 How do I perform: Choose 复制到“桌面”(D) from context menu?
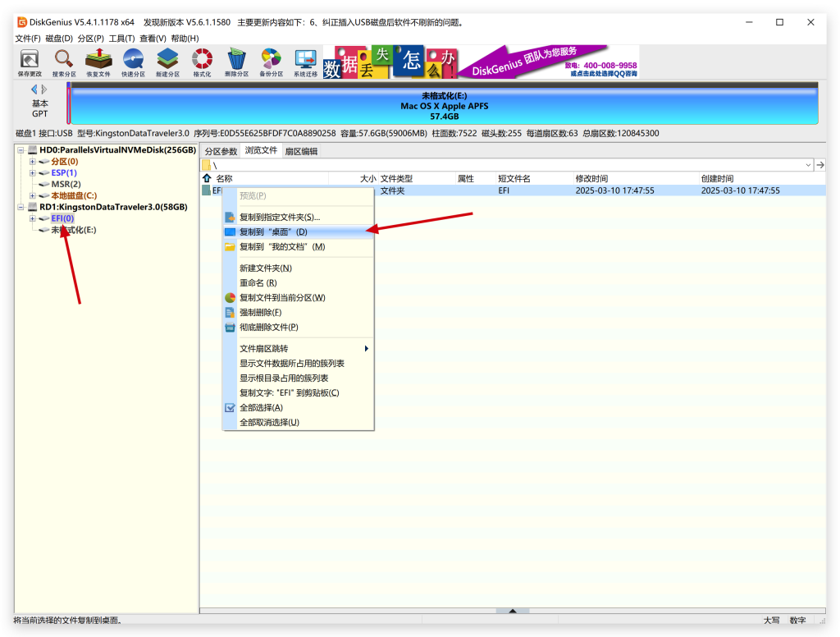tap(299, 231)
